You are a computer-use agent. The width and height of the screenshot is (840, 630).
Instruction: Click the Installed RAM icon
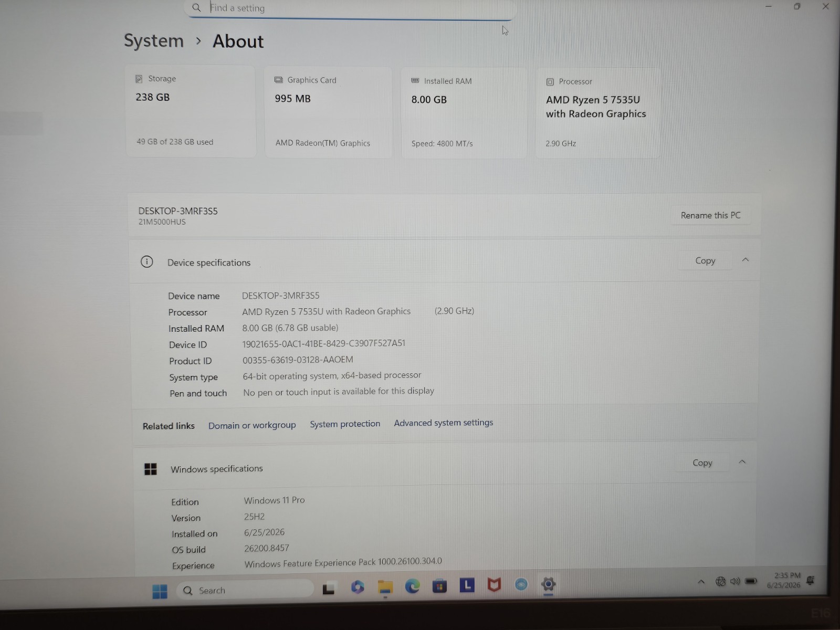click(415, 81)
